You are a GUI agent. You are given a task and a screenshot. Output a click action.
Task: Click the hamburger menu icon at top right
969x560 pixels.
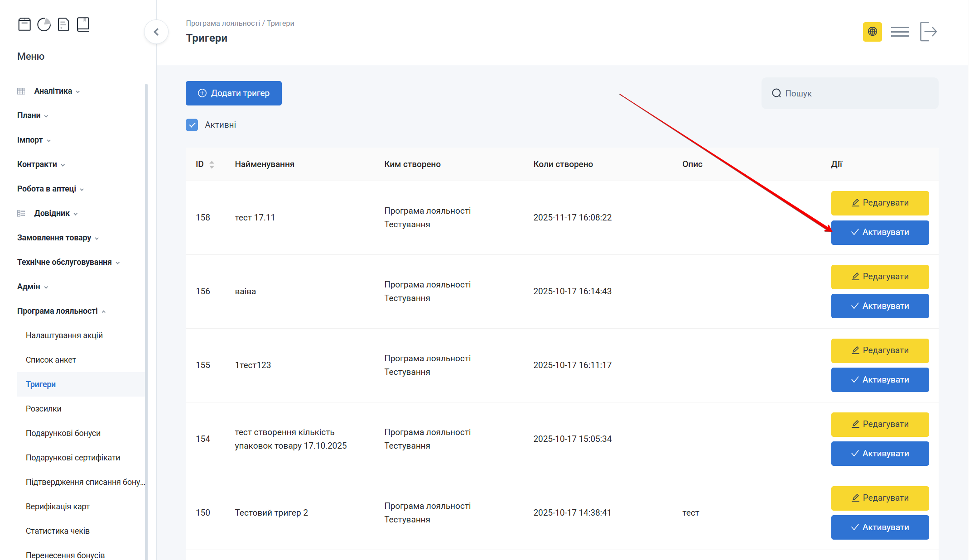click(x=900, y=32)
